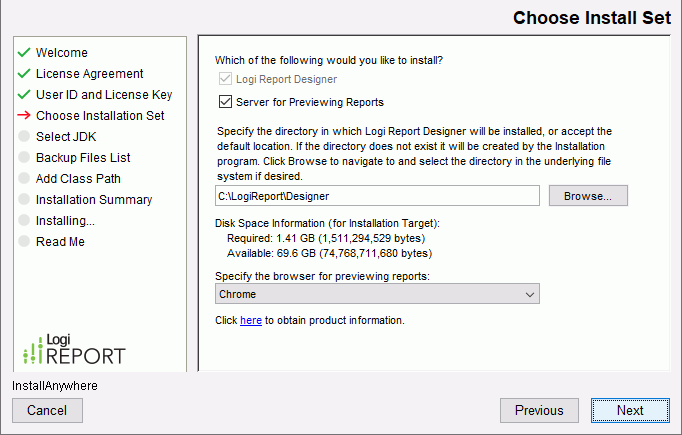Click 'Which of the following would you like to install?'
Screen dimensions: 682x435
pyautogui.click(x=329, y=60)
